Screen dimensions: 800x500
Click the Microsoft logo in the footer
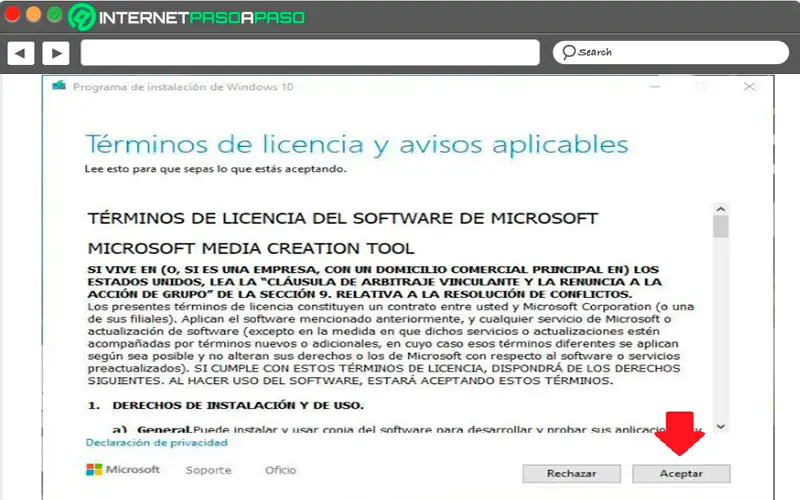click(123, 469)
